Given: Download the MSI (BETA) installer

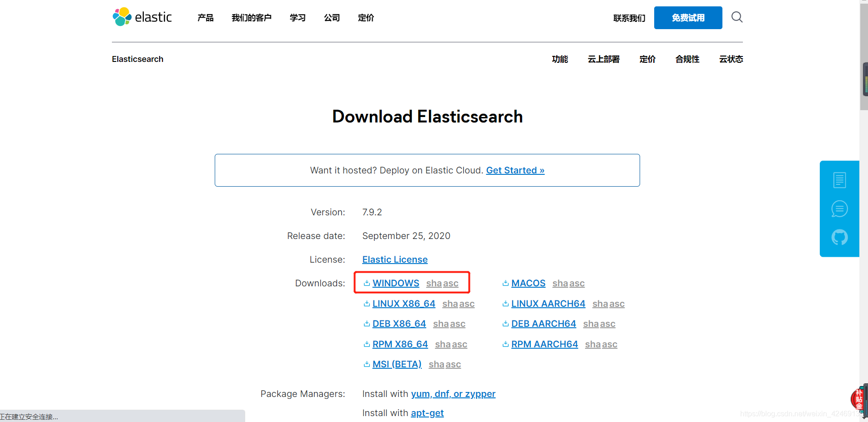Looking at the screenshot, I should pyautogui.click(x=397, y=364).
